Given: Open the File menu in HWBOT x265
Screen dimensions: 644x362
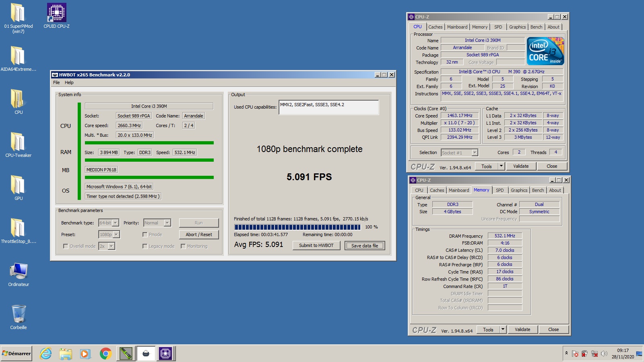Looking at the screenshot, I should coord(56,82).
